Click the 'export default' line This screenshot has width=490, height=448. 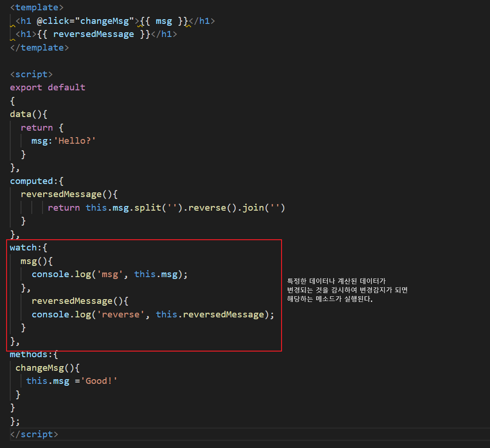pos(47,88)
